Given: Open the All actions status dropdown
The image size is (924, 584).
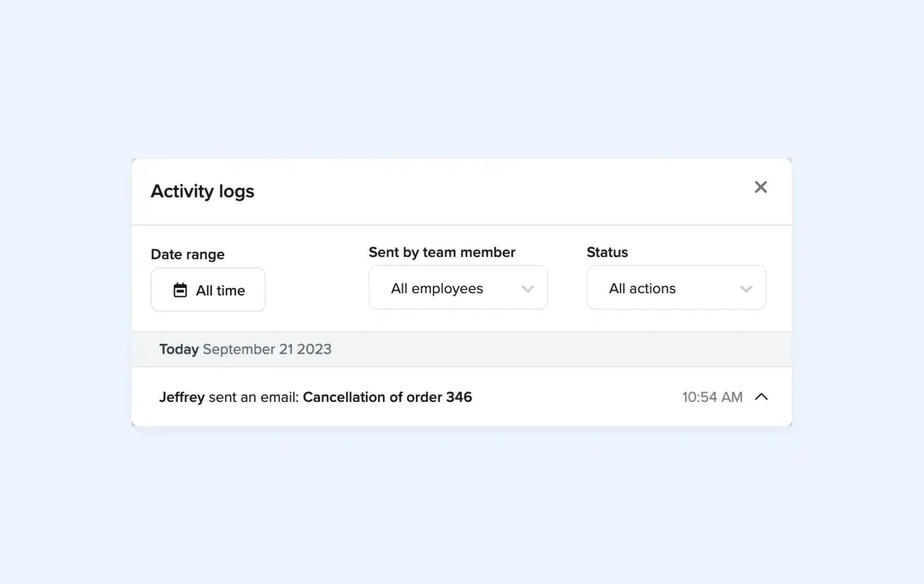Looking at the screenshot, I should click(x=676, y=288).
